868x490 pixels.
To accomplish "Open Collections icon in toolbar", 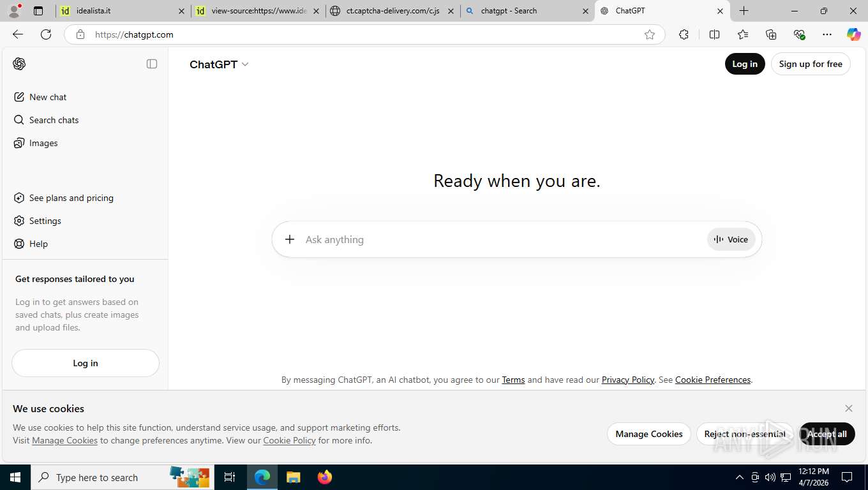I will click(x=771, y=34).
